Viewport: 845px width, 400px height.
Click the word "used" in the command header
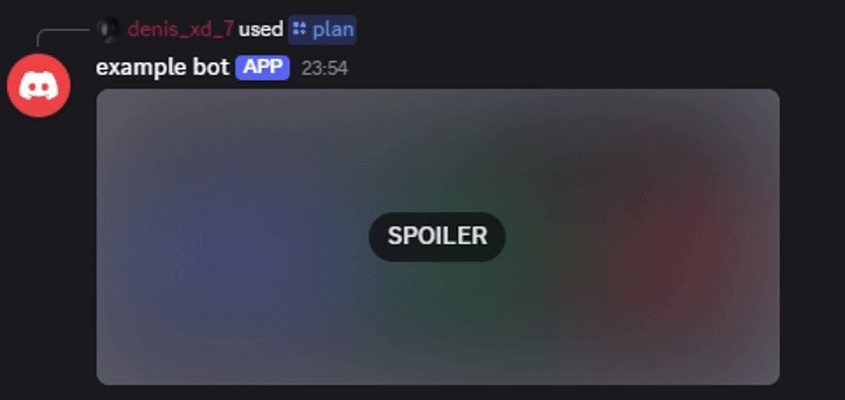coord(261,29)
